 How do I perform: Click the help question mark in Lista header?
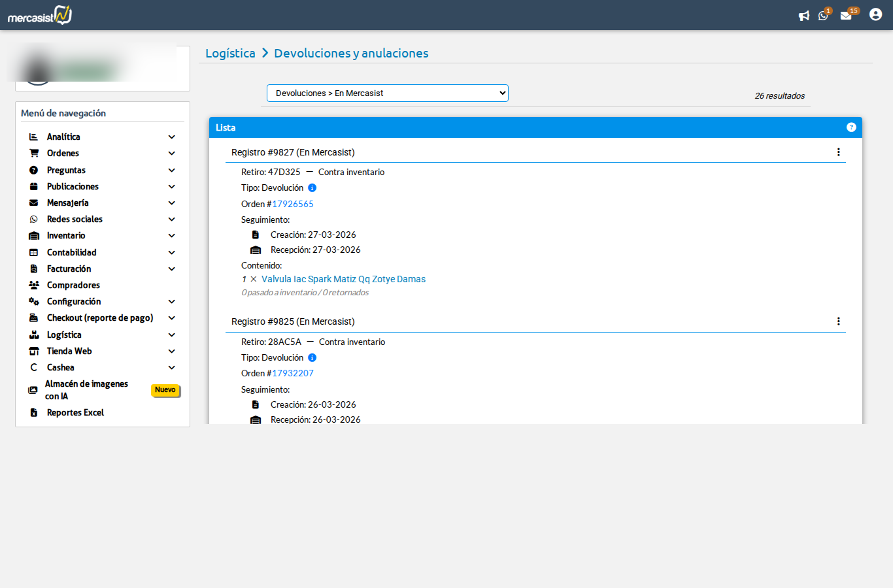[851, 127]
